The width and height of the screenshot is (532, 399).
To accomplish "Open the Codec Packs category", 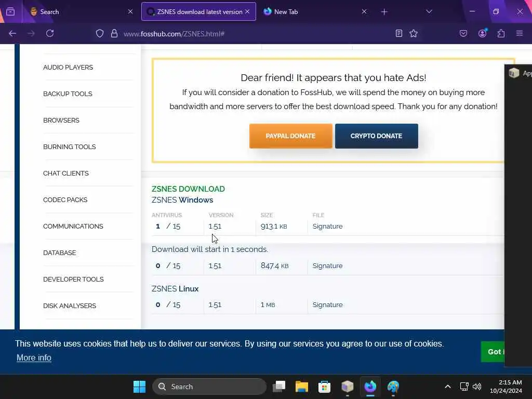I will (65, 200).
